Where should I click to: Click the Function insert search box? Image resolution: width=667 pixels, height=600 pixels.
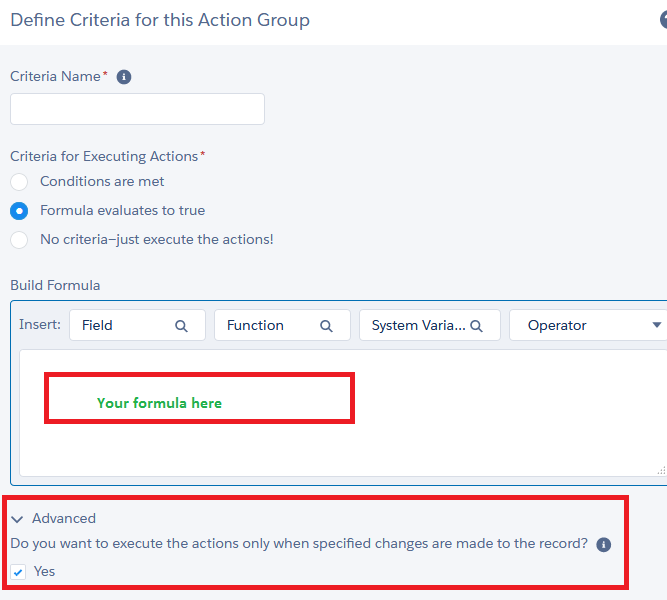tap(270, 326)
